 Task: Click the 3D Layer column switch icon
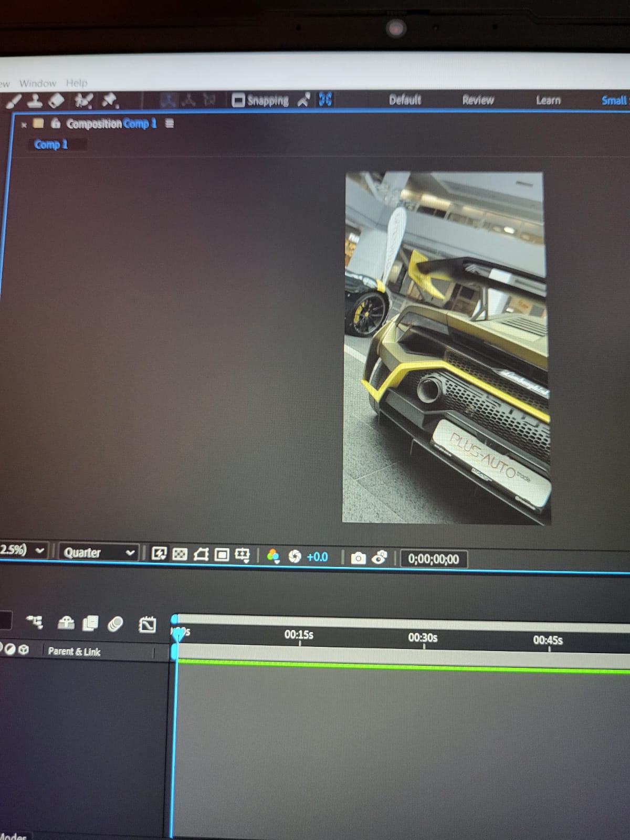pyautogui.click(x=24, y=649)
